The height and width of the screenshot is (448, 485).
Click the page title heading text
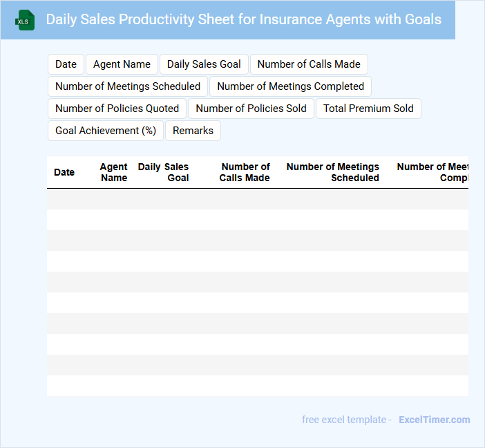click(243, 19)
